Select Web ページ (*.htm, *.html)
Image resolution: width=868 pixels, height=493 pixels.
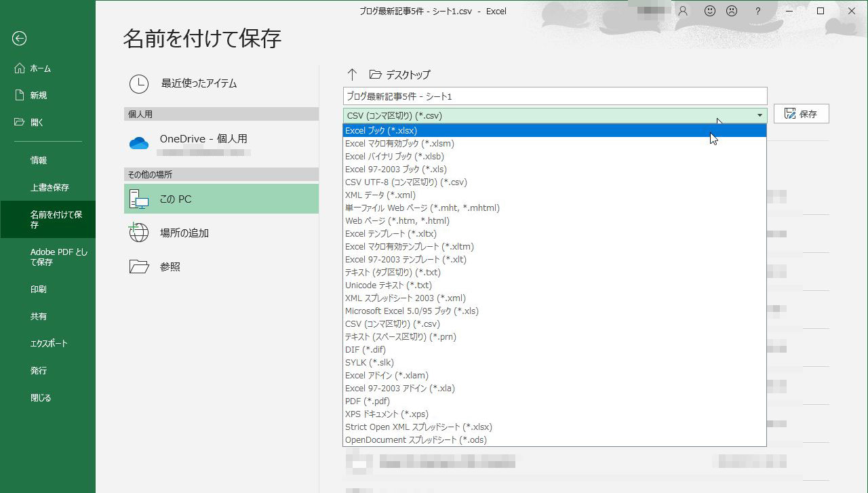pyautogui.click(x=555, y=221)
